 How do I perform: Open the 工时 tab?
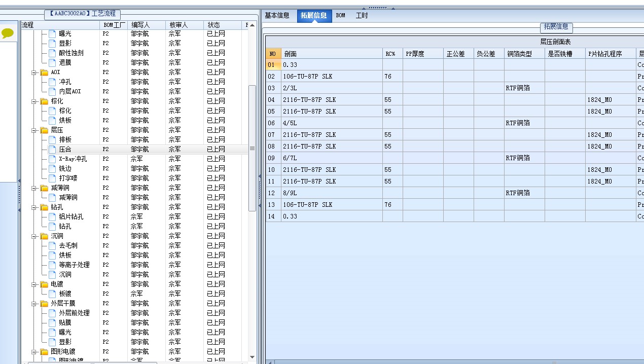coord(362,16)
